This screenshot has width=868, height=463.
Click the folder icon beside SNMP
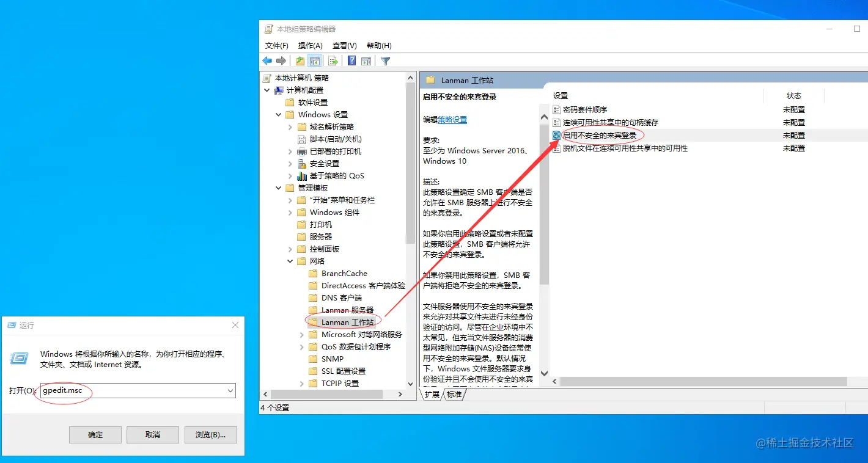(x=314, y=359)
